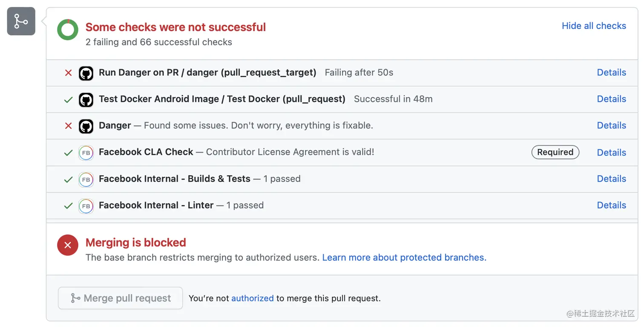The width and height of the screenshot is (644, 327).
Task: Click the Required label badge
Action: (x=555, y=152)
